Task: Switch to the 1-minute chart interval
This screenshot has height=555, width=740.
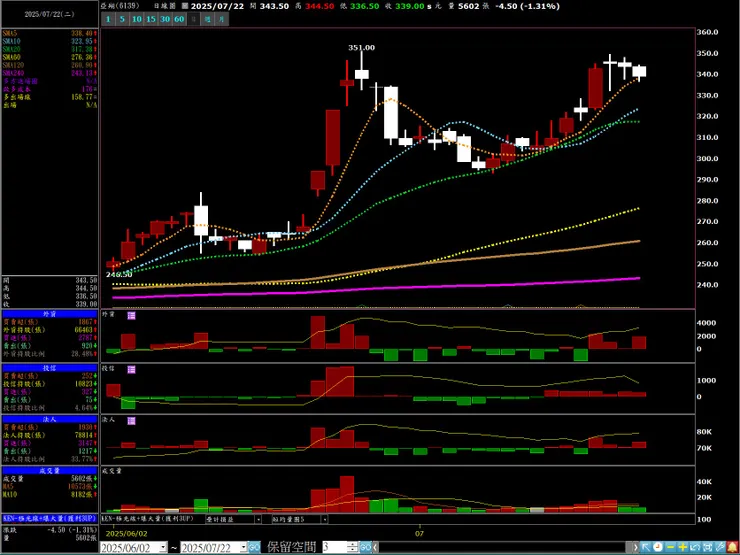Action: [108, 19]
